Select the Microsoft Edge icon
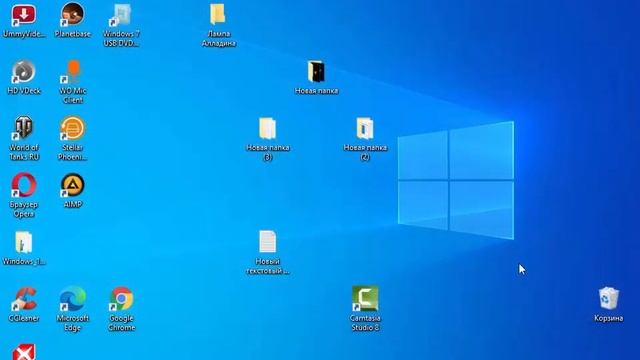Screen dimensions: 640x360 pos(73,299)
